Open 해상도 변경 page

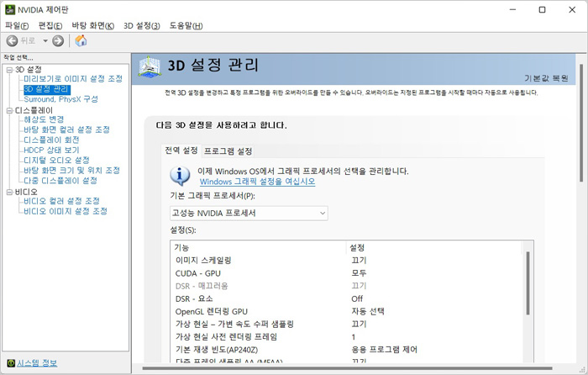[44, 119]
